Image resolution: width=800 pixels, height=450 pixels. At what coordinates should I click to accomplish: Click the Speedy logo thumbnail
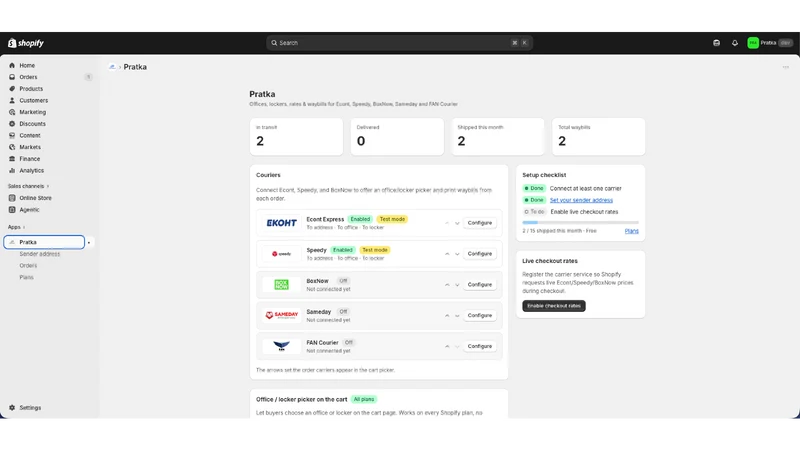pyautogui.click(x=282, y=254)
